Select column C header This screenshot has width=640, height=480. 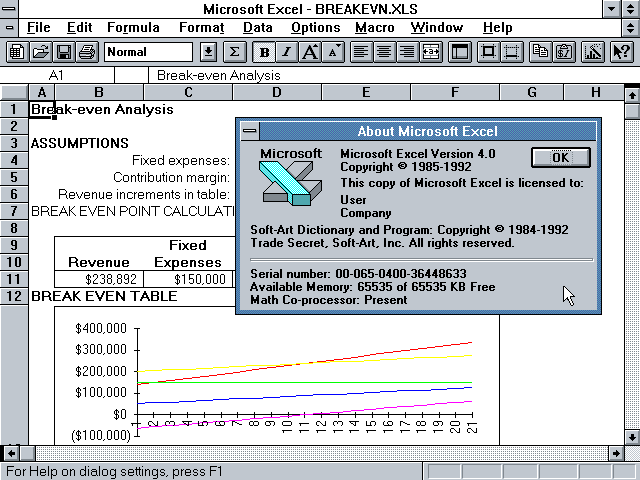click(188, 92)
